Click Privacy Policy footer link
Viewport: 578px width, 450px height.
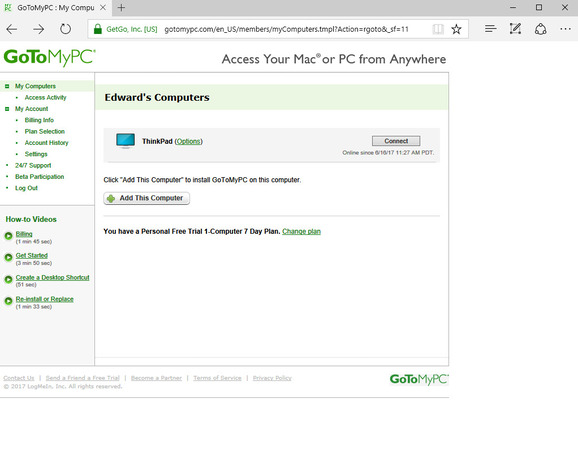[272, 378]
